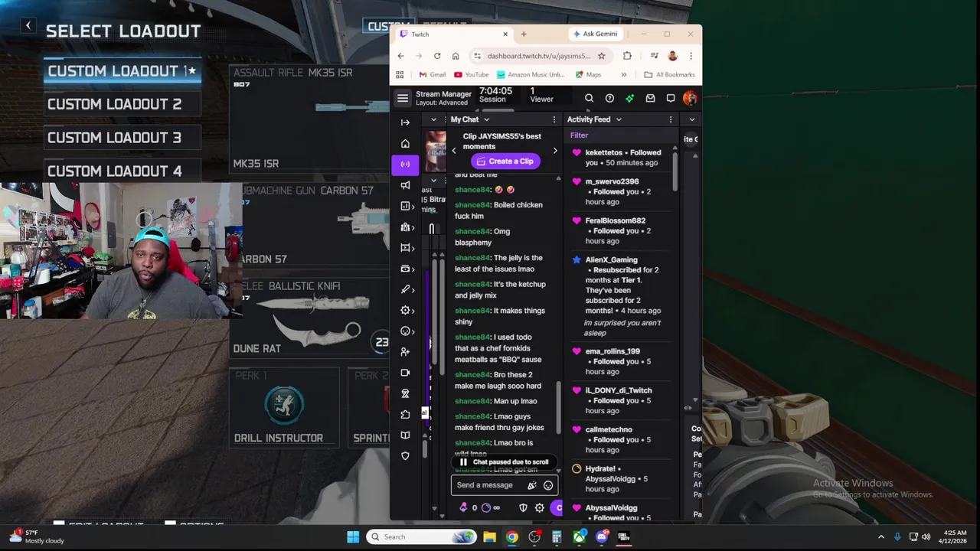Image resolution: width=980 pixels, height=551 pixels.
Task: Select Custom Loadout 3 in game
Action: click(x=122, y=138)
